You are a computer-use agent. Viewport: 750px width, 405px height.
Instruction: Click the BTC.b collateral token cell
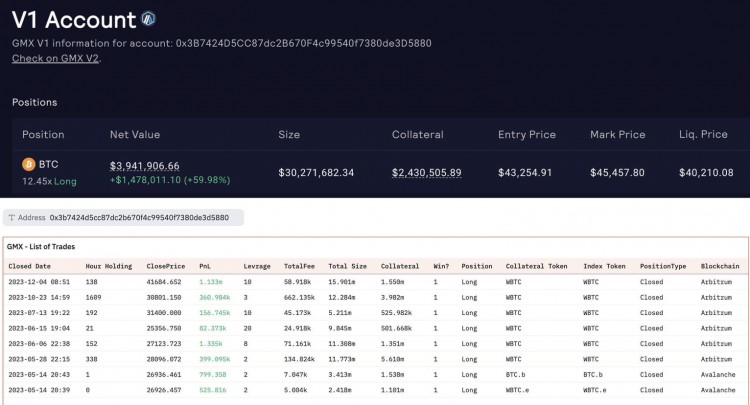click(x=515, y=375)
